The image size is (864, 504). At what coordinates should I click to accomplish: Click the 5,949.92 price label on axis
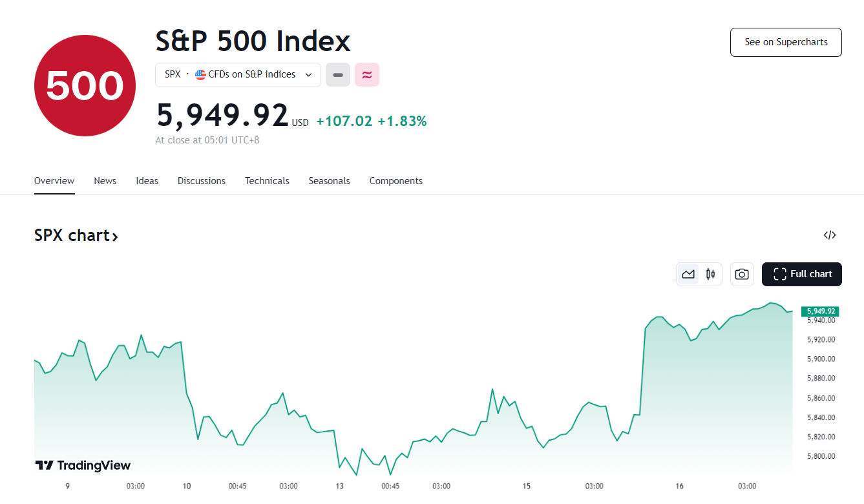pos(821,311)
